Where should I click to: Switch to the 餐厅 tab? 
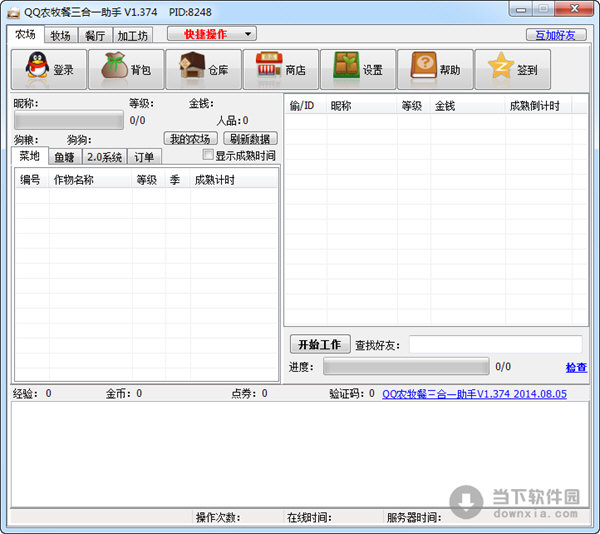95,36
